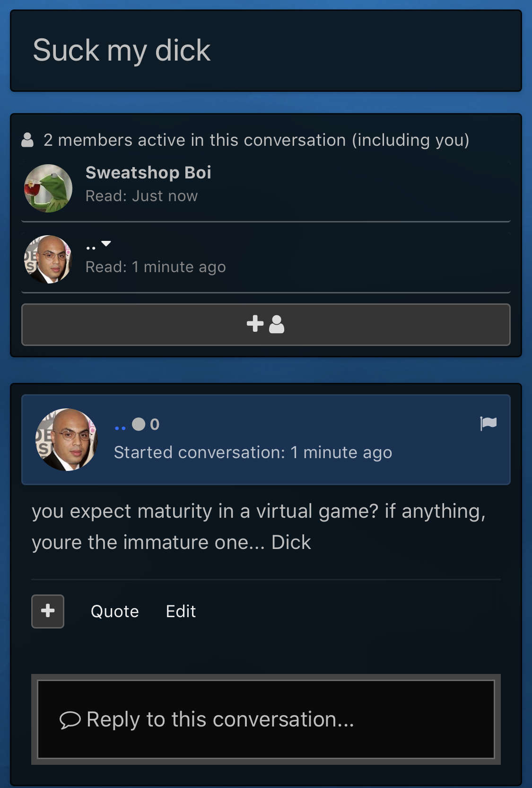532x788 pixels.
Task: Click the '..' member name in participant list
Action: pyautogui.click(x=91, y=248)
